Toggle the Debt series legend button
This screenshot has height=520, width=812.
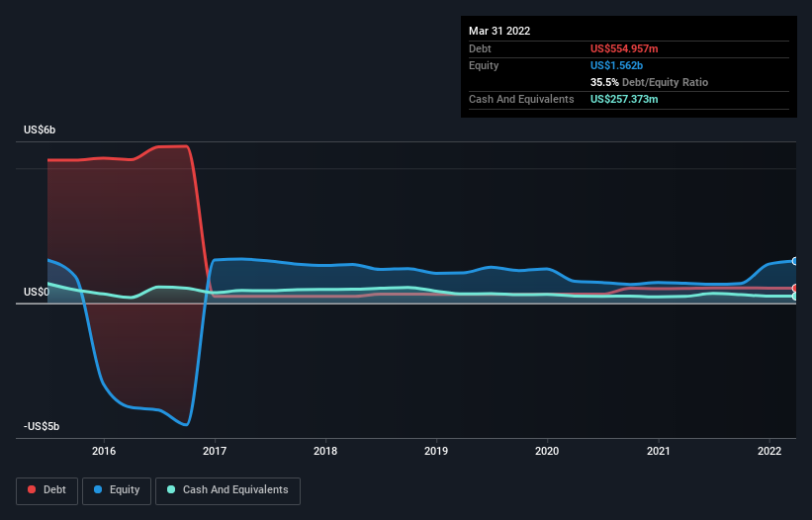[46, 490]
